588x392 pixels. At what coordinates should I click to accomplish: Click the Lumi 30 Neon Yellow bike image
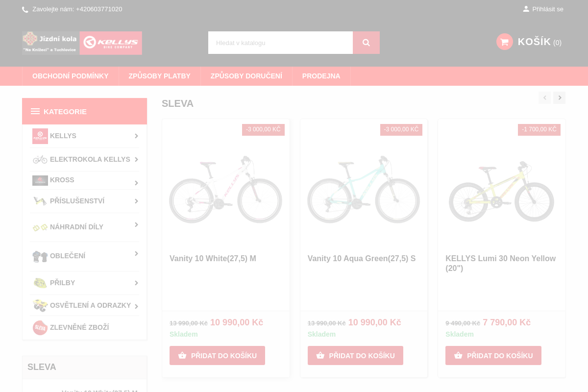(502, 191)
